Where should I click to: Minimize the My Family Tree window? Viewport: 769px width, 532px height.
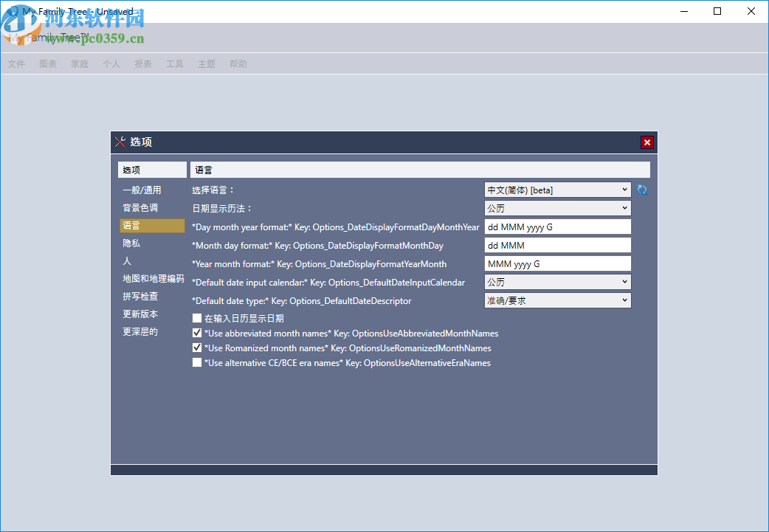click(683, 11)
